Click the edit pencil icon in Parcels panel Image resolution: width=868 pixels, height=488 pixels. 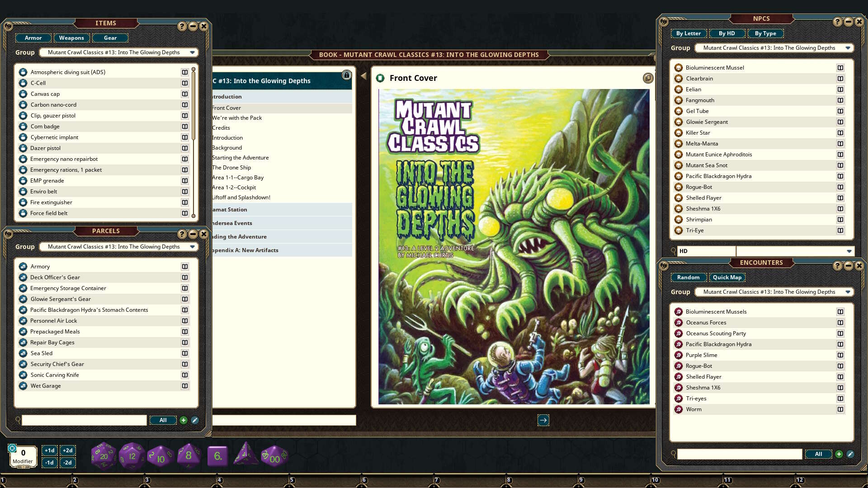[x=194, y=420]
